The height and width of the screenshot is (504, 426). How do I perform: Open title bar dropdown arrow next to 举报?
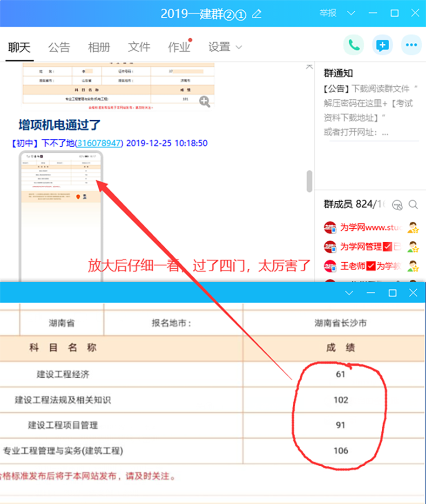click(x=352, y=13)
